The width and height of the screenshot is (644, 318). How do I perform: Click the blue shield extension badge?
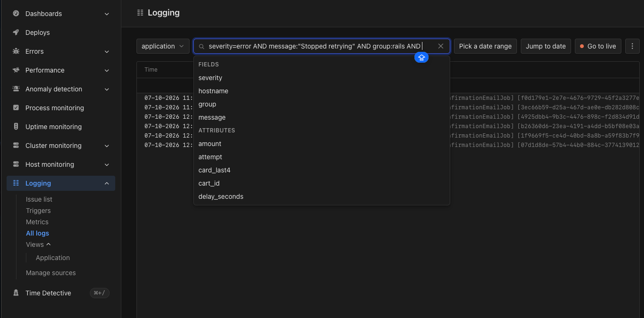click(x=421, y=57)
